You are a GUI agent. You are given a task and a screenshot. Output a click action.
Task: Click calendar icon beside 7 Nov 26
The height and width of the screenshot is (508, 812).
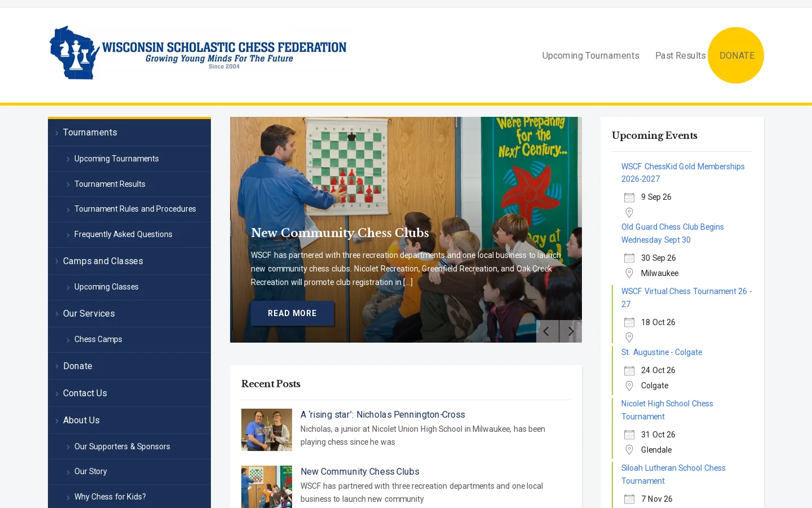(629, 500)
